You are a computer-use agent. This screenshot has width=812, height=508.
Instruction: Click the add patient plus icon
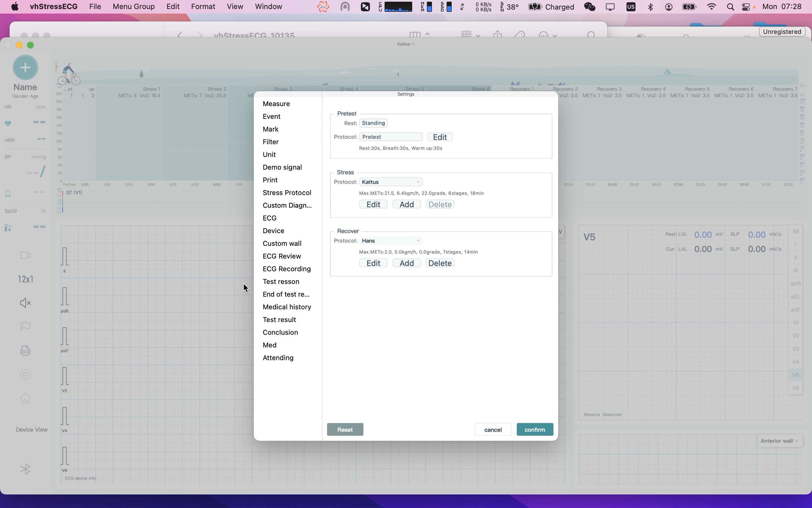[x=25, y=67]
